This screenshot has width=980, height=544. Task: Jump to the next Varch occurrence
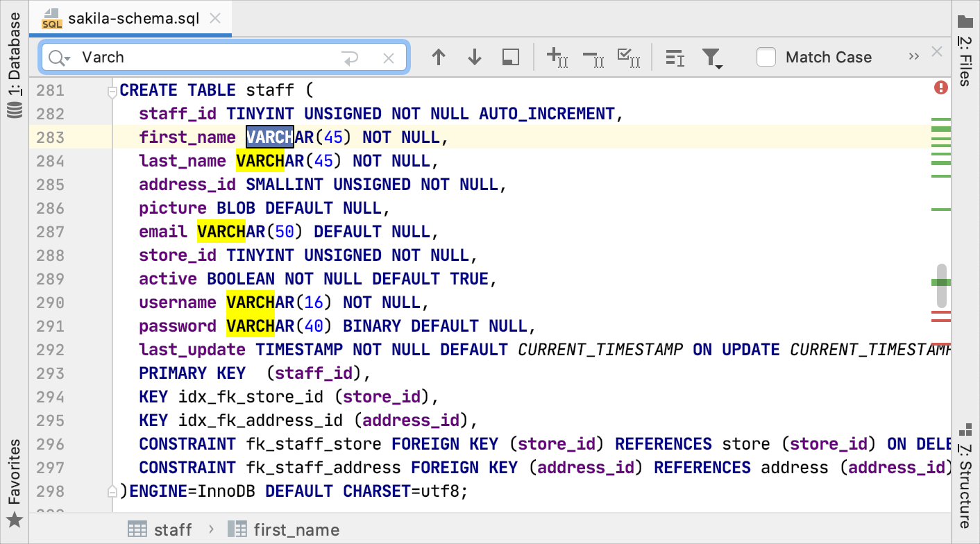point(475,57)
